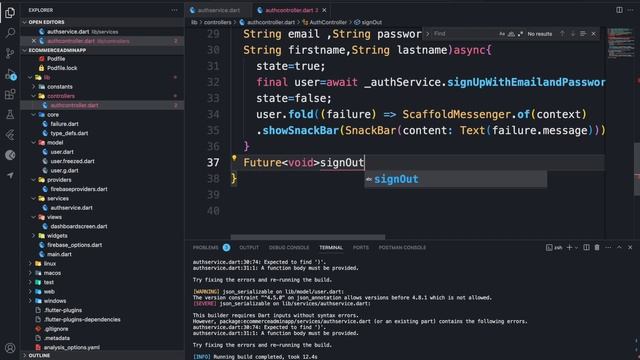The width and height of the screenshot is (640, 360).
Task: Create a new terminal with plus icon
Action: pos(569,247)
